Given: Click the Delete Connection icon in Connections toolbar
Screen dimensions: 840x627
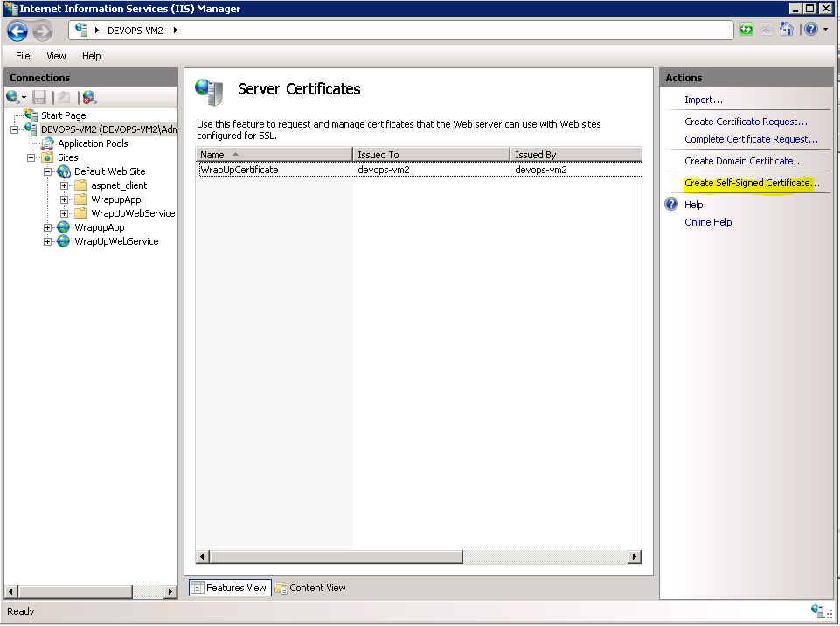Looking at the screenshot, I should (x=89, y=97).
